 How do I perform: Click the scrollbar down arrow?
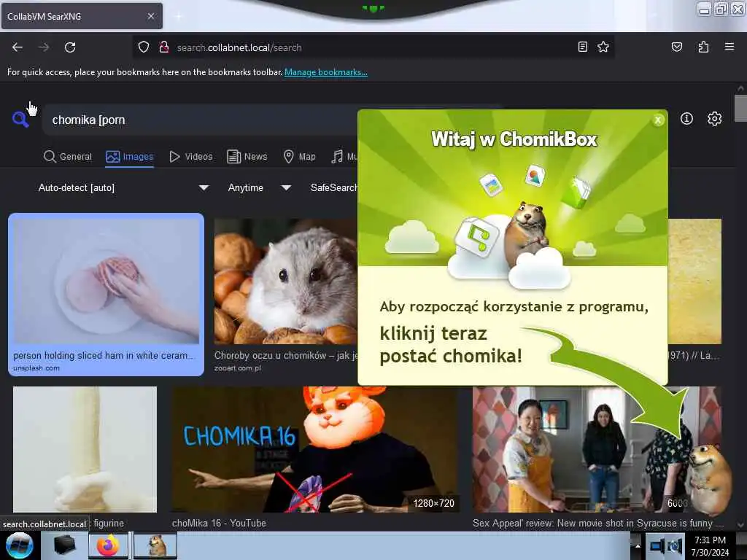740,525
